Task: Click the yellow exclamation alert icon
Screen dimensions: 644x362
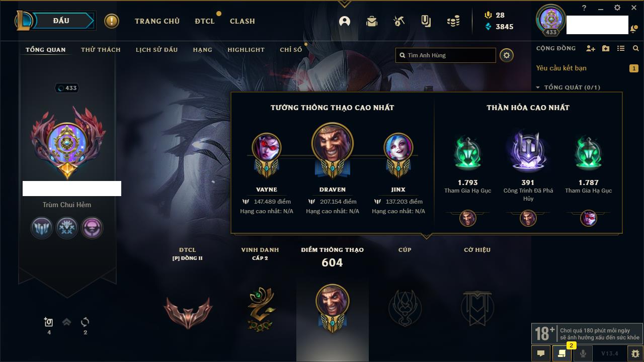Action: 112,21
